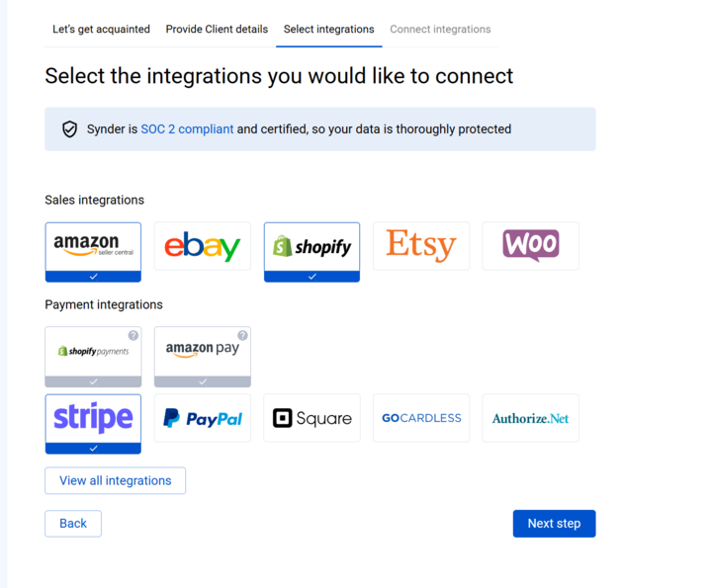Pick the Square payment integration

click(x=311, y=418)
